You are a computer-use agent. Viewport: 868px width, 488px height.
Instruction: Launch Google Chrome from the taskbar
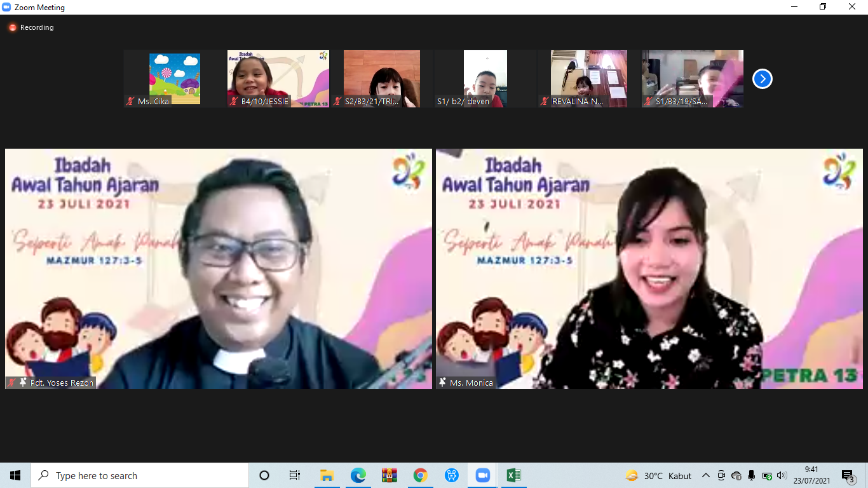coord(420,475)
